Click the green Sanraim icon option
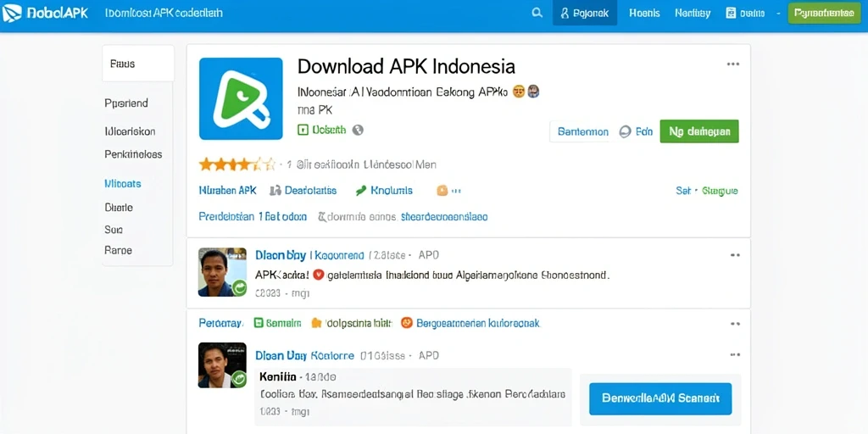 click(277, 323)
